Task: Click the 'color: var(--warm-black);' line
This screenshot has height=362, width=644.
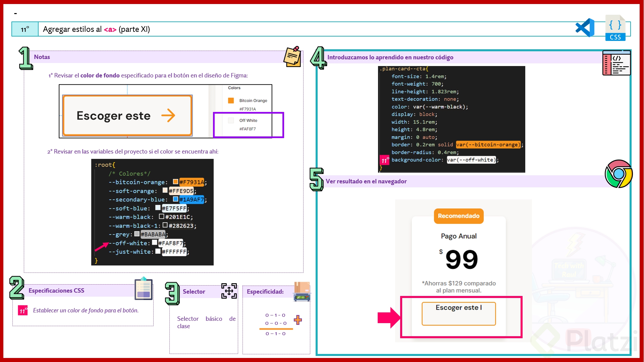Action: [x=430, y=107]
